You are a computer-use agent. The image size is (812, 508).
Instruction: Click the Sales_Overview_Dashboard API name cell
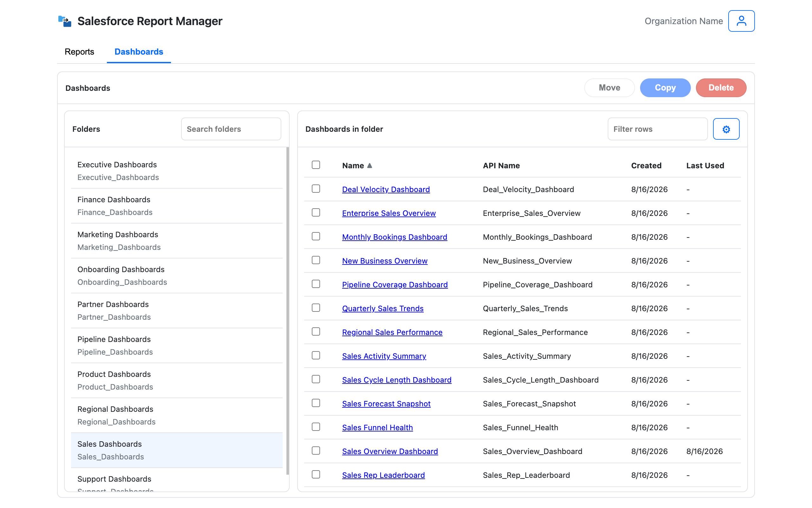[x=533, y=451]
